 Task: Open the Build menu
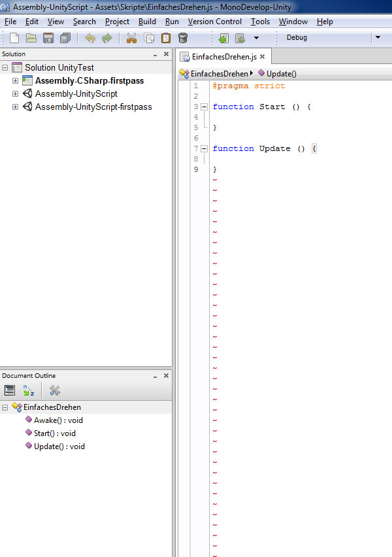(147, 22)
